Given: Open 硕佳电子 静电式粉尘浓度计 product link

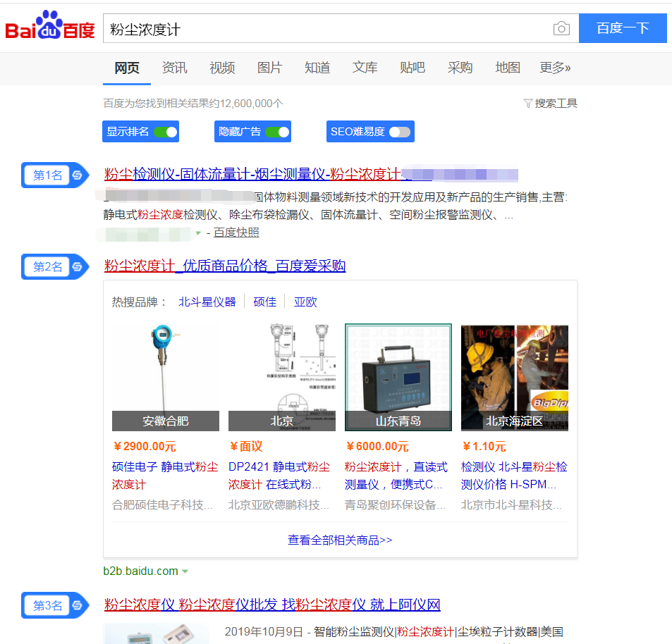Looking at the screenshot, I should click(165, 476).
